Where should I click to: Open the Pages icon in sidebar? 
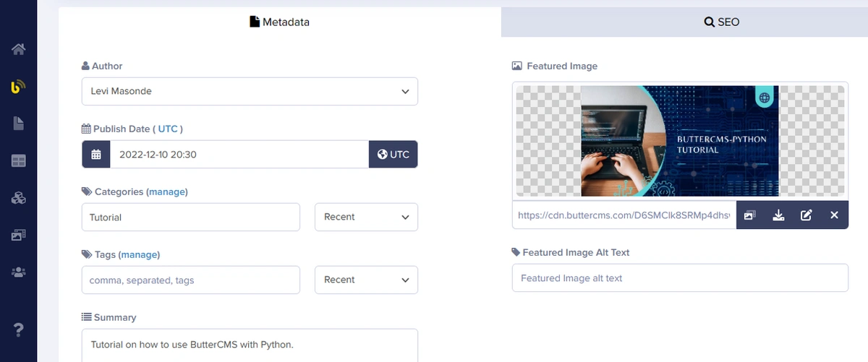[18, 124]
